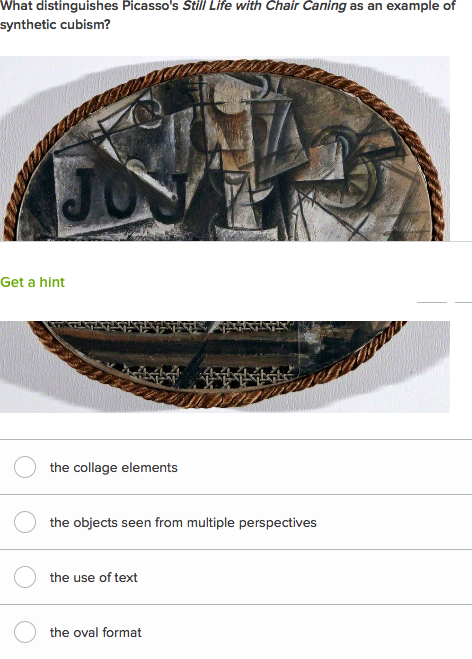472x659 pixels.
Task: Click 'the oval format' answer label
Action: [95, 633]
